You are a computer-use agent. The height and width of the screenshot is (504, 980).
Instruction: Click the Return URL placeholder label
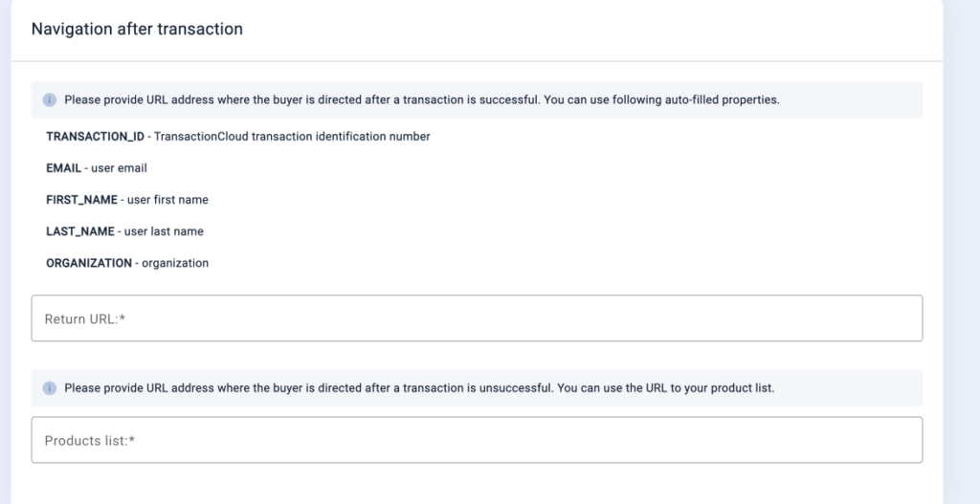click(85, 319)
